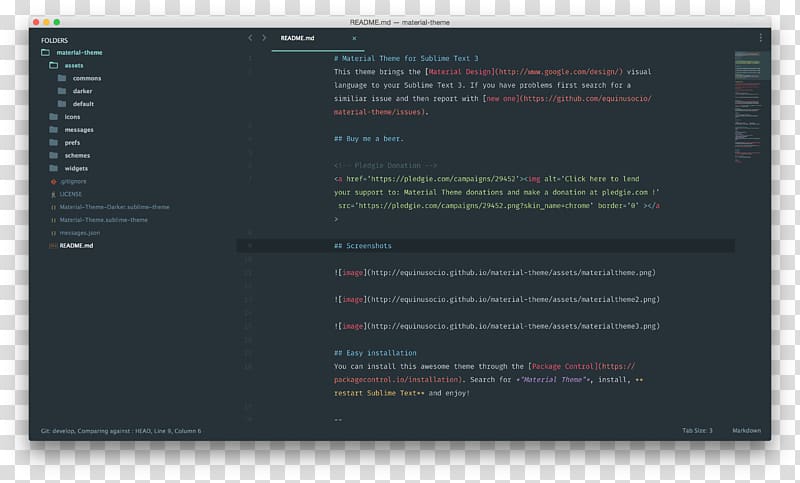The width and height of the screenshot is (800, 483).
Task: Click the minimap on the right
Action: (x=747, y=106)
